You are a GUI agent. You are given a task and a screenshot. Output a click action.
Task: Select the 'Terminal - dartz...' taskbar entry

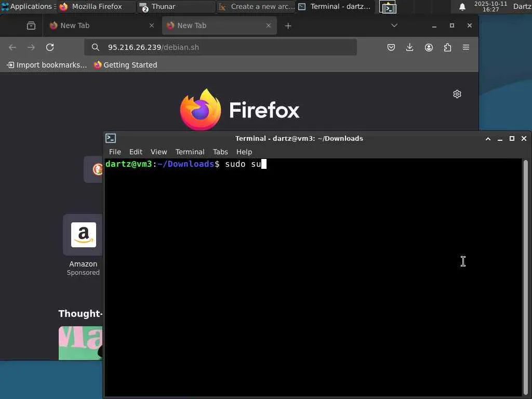(336, 6)
